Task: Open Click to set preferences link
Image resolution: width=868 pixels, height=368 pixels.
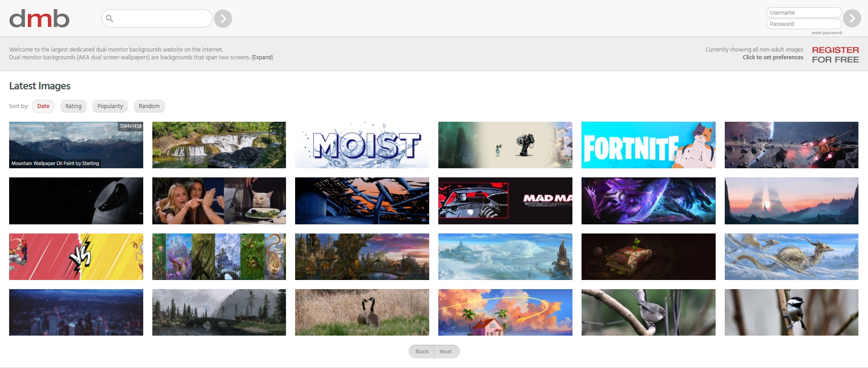Action: click(773, 57)
